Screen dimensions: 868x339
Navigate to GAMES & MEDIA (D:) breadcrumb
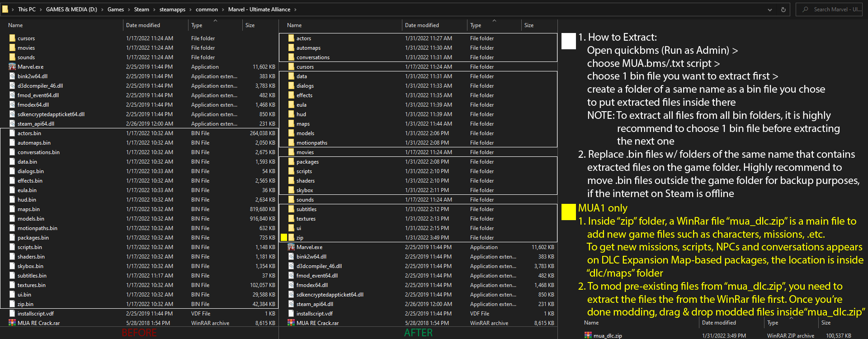pos(71,9)
